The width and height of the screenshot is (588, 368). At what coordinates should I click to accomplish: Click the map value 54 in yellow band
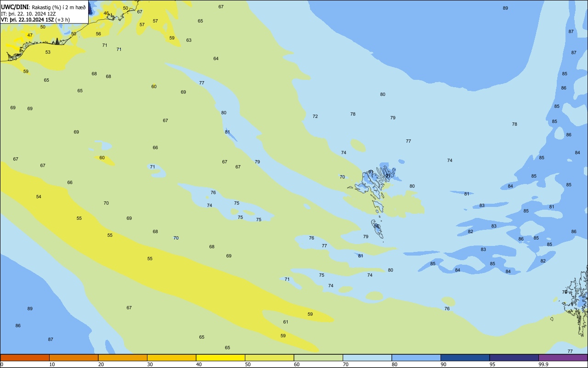39,197
